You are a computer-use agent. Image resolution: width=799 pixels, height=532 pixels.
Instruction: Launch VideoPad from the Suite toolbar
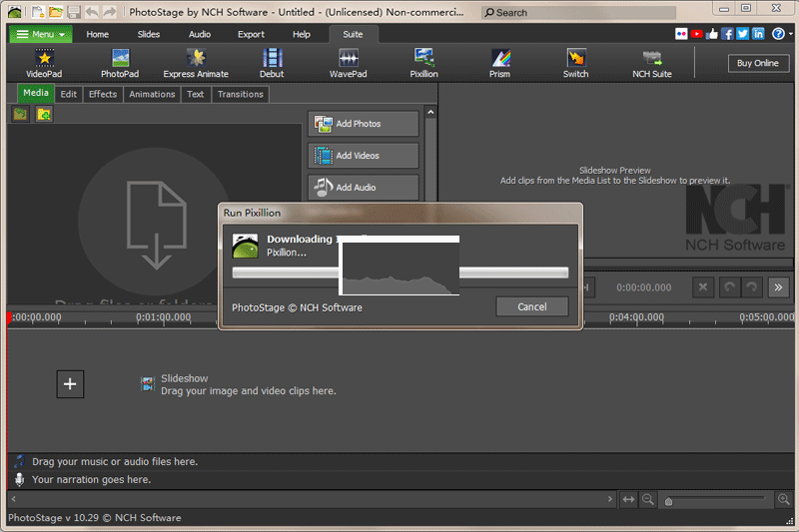point(43,63)
